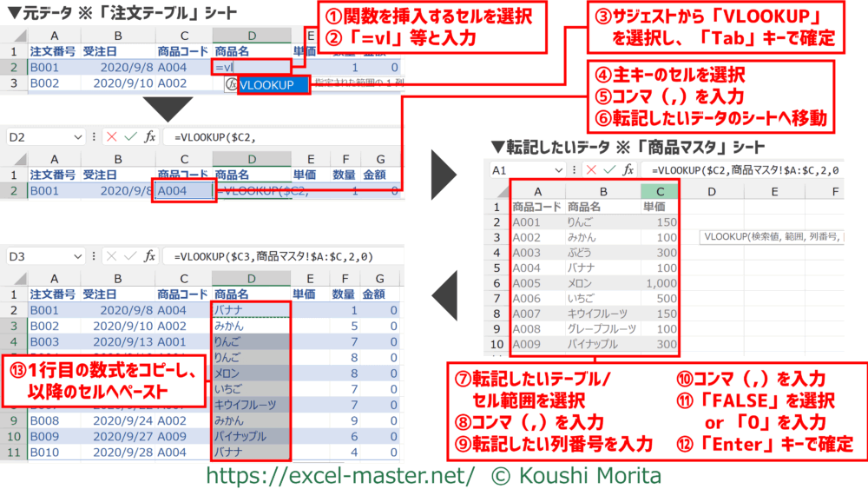Click the green enter checkmark beside name box D2

click(130, 137)
